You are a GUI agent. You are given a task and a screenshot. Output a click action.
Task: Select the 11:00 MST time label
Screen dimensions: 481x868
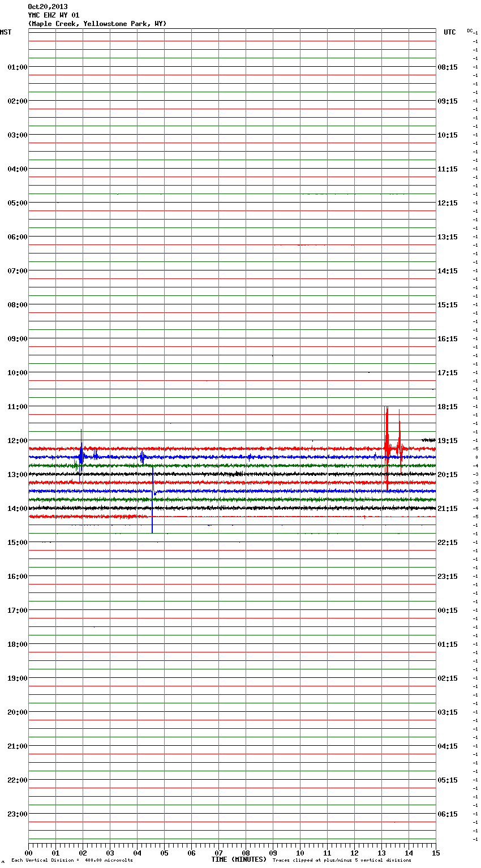click(x=18, y=407)
